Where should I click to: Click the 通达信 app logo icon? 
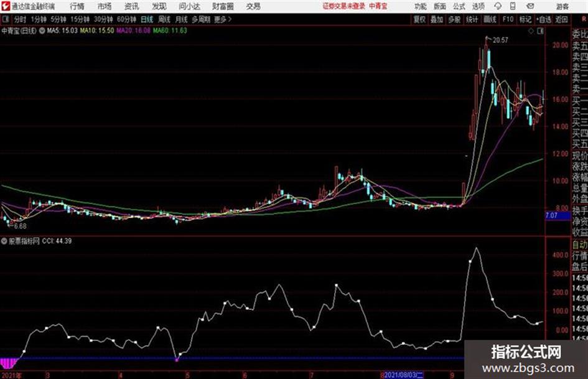(5, 6)
